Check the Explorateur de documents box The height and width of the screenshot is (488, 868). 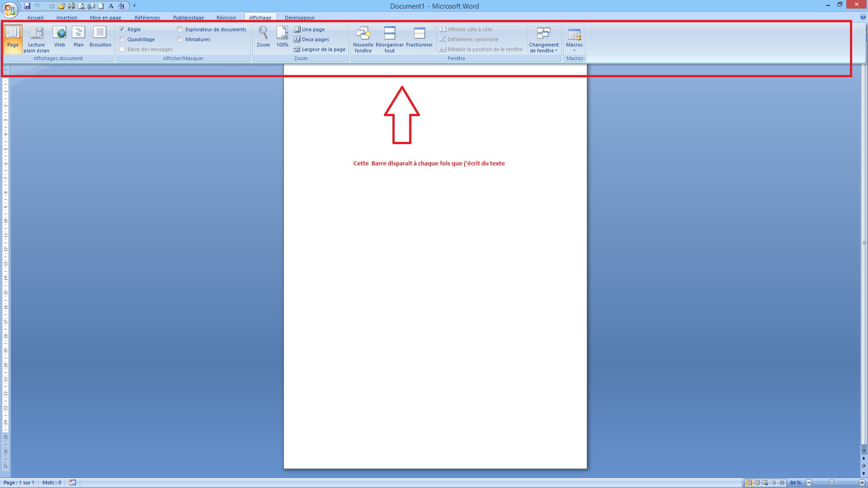180,29
